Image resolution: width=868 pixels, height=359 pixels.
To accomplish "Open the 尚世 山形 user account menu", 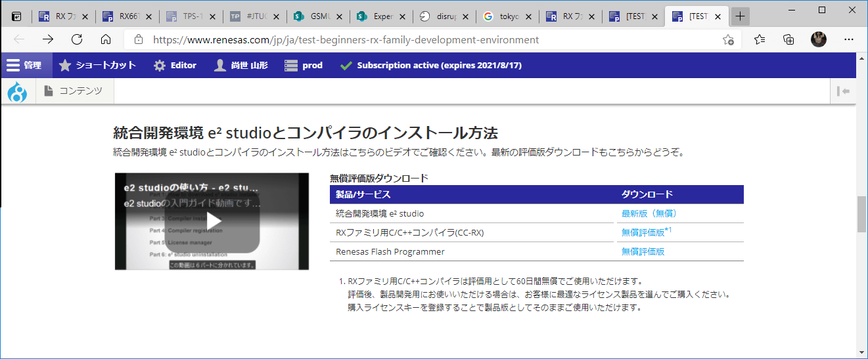I will 240,66.
